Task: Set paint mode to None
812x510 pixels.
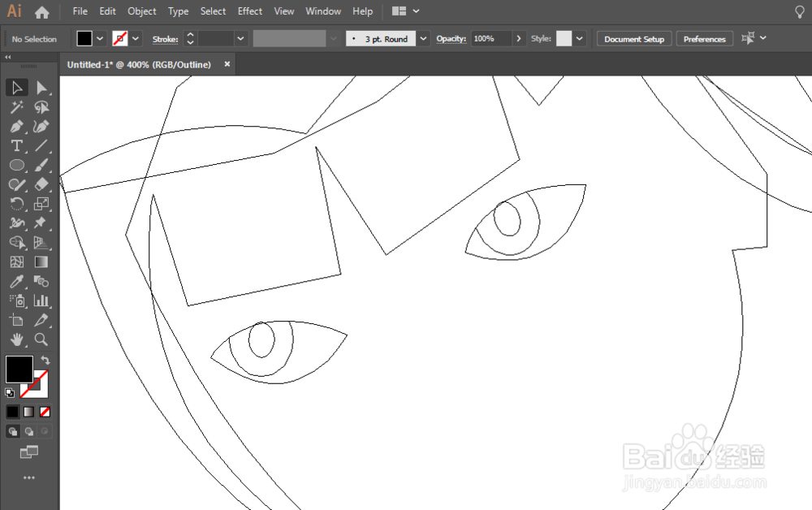Action: (45, 412)
